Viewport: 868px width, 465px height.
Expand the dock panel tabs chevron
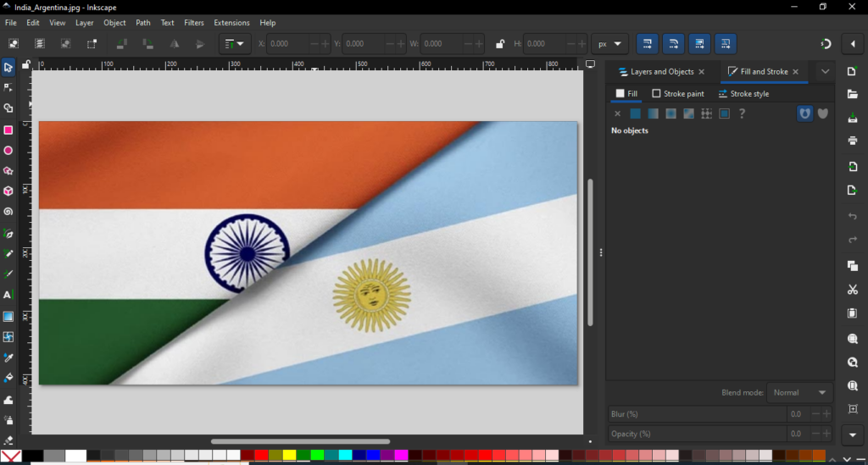pyautogui.click(x=825, y=71)
